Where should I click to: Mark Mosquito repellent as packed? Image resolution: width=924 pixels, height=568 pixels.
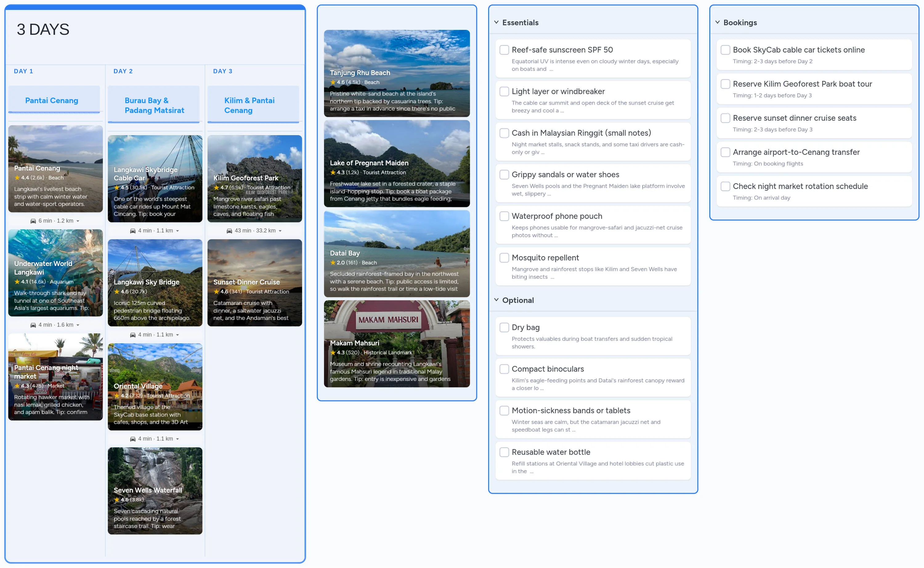[x=504, y=258]
